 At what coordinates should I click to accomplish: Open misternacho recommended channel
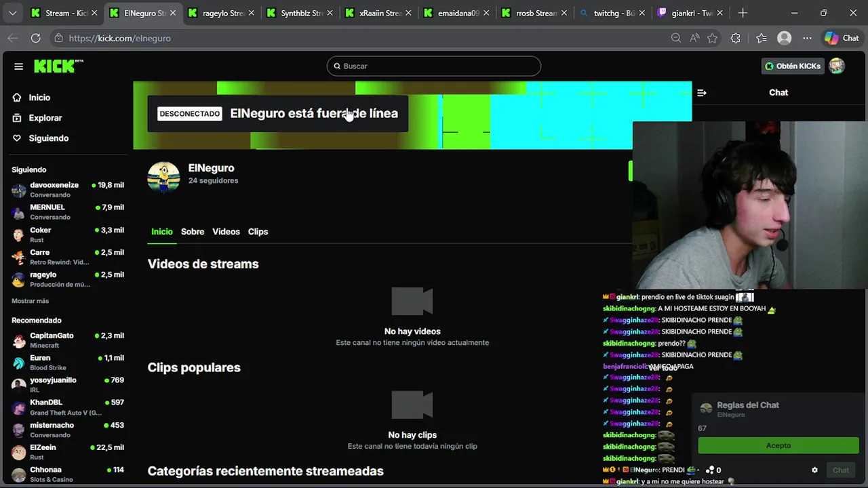68,430
